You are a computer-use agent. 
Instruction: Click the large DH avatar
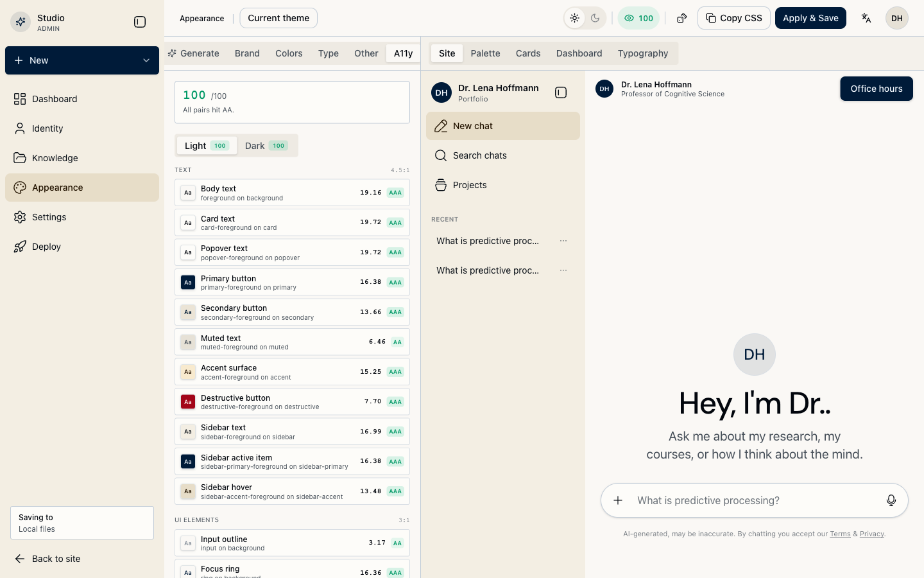coord(755,355)
